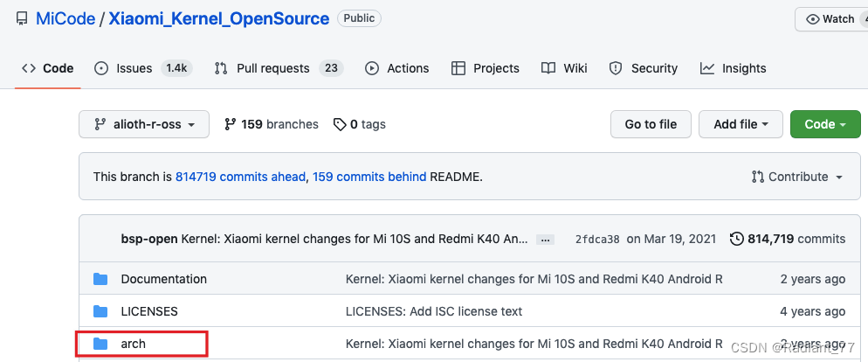Open the 159 commits behind link

point(369,177)
